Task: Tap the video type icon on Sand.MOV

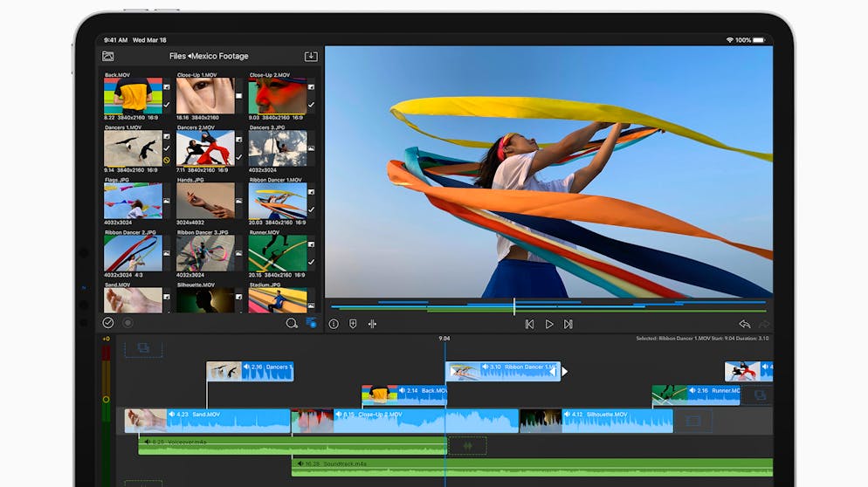Action: [167, 297]
